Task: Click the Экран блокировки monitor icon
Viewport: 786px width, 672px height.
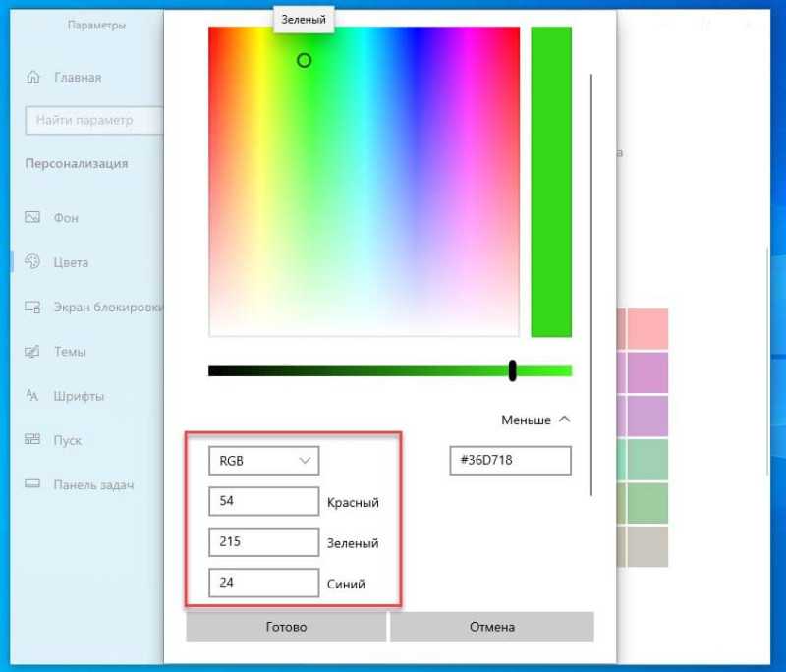Action: [32, 307]
